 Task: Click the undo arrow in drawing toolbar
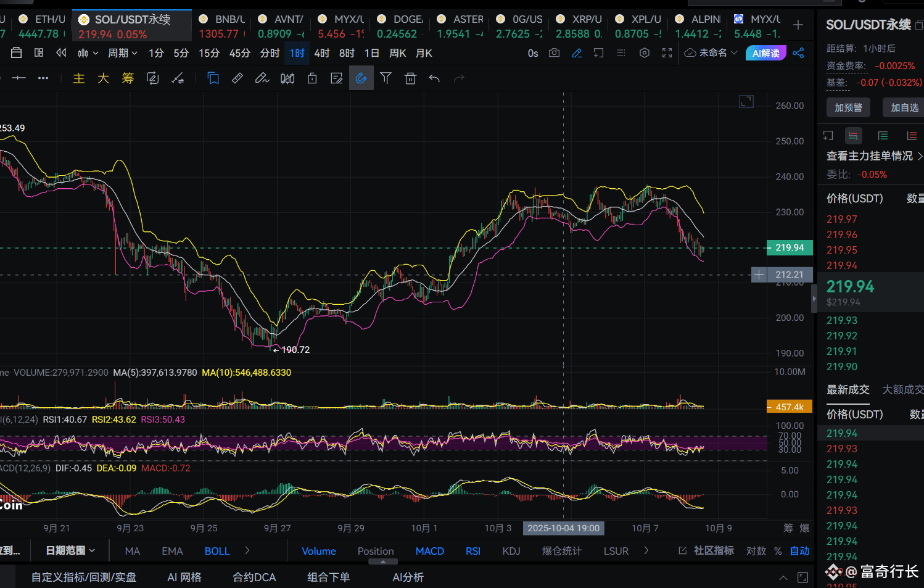click(x=434, y=78)
